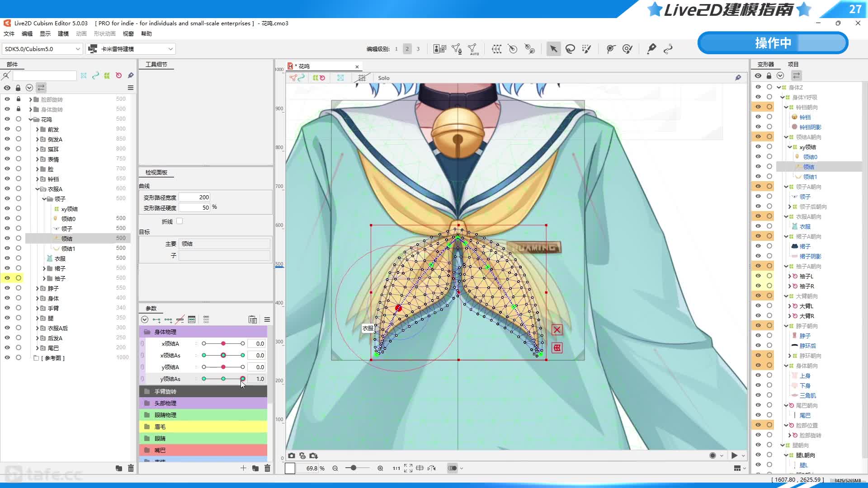The image size is (868, 488).
Task: Create a warp deformer
Action: (x=496, y=49)
